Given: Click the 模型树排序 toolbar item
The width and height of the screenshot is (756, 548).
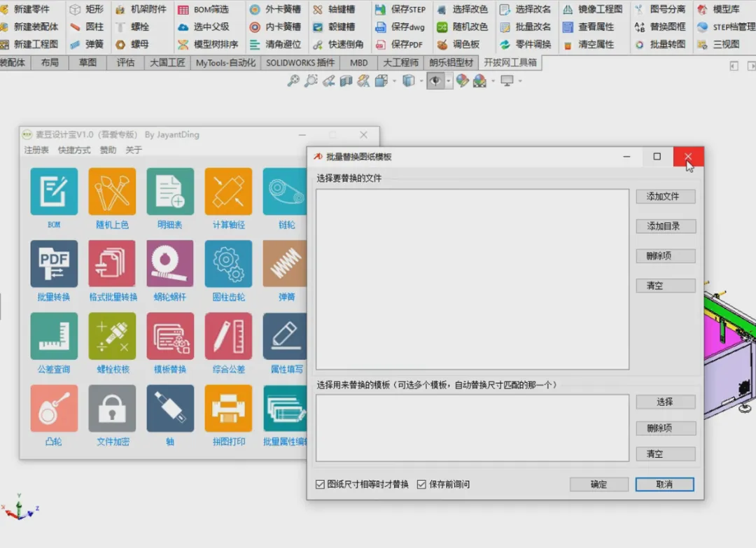Looking at the screenshot, I should pyautogui.click(x=209, y=44).
